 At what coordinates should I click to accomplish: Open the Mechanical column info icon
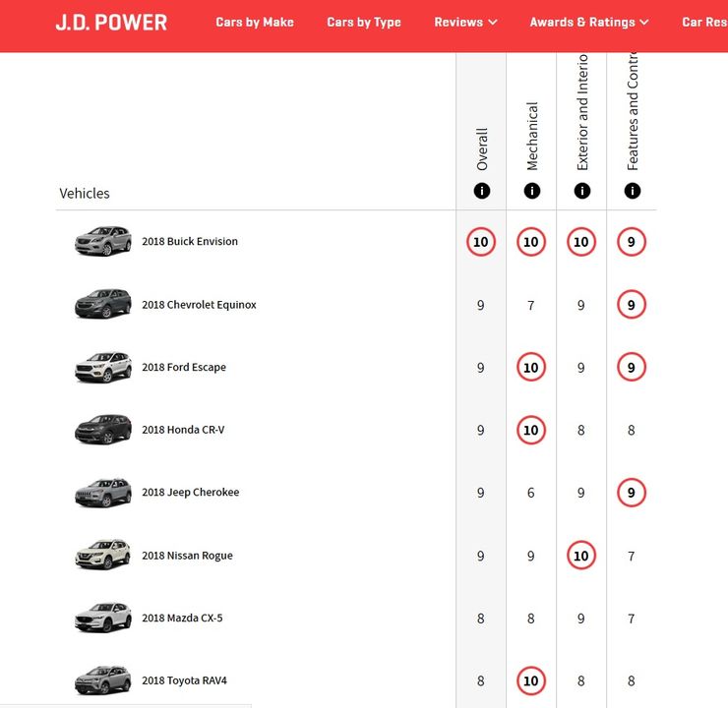point(531,191)
